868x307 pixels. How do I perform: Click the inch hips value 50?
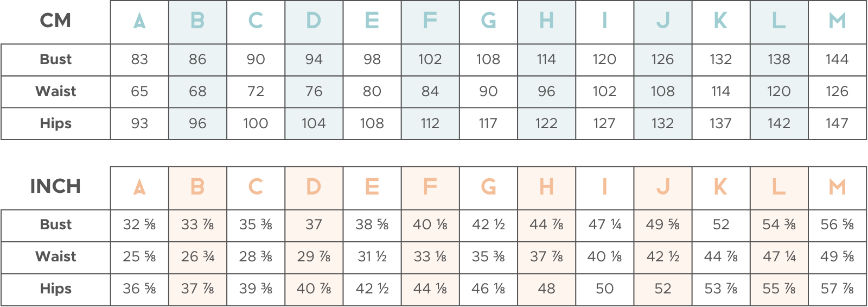coord(604,289)
